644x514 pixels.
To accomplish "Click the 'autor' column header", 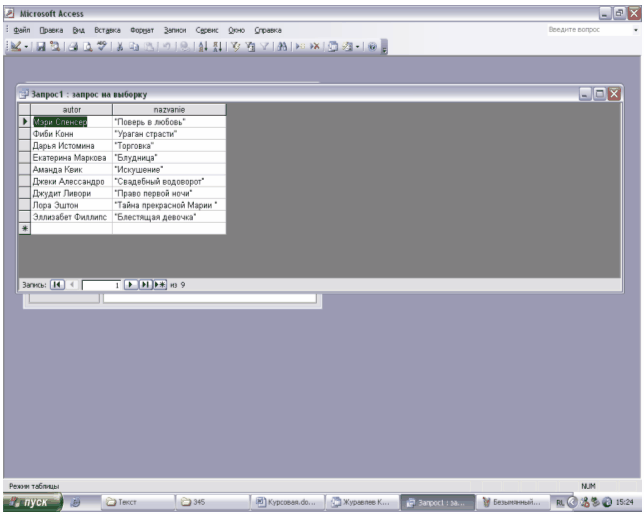I will pyautogui.click(x=71, y=109).
